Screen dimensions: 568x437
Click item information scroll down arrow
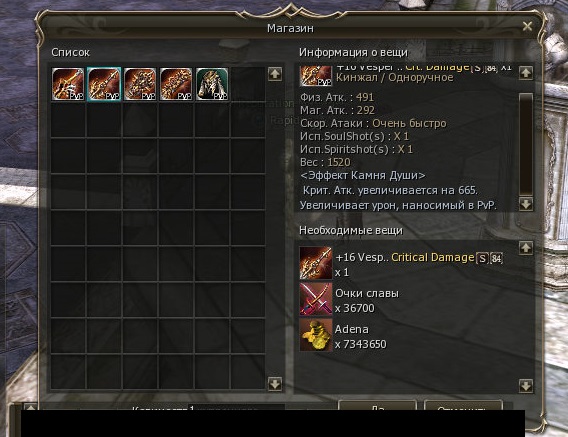coord(526,204)
